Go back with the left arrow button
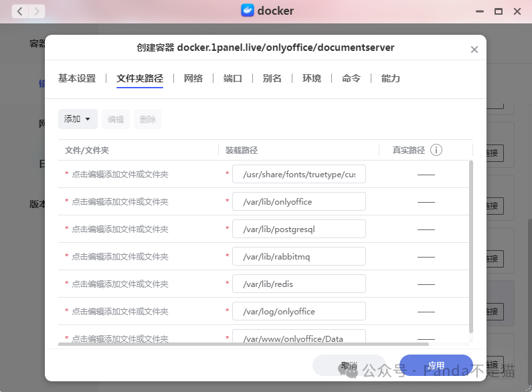The width and height of the screenshot is (532, 392). 20,11
